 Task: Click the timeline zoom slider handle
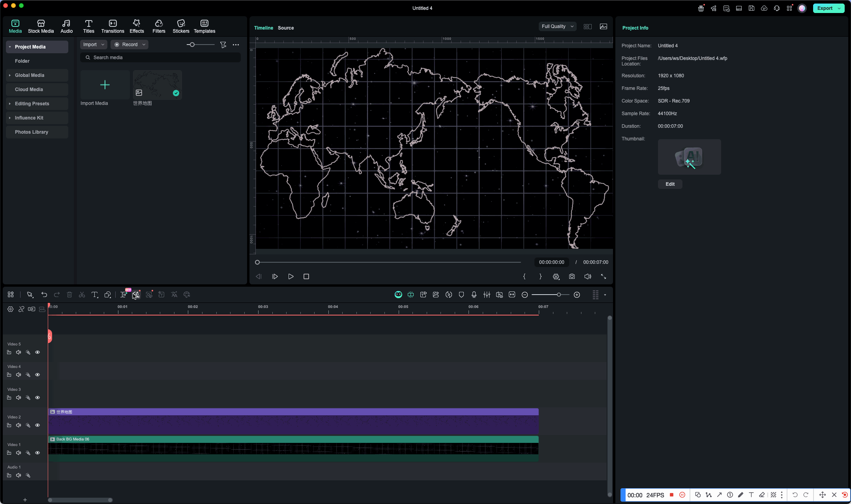coord(559,295)
